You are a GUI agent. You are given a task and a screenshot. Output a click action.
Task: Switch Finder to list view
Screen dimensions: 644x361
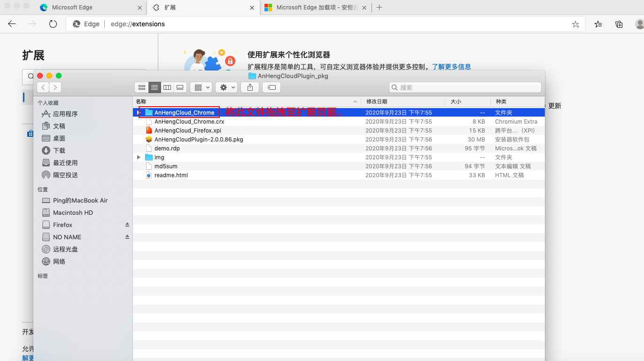click(155, 87)
